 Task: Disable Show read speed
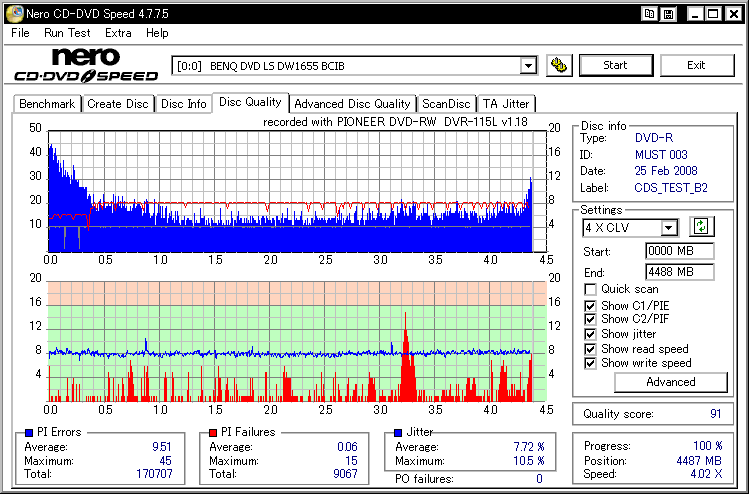pos(590,349)
